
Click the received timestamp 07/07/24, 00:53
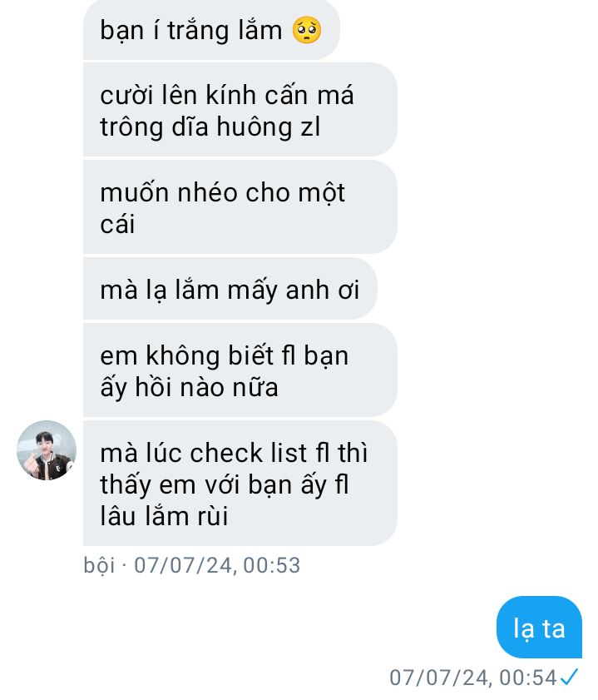217,565
